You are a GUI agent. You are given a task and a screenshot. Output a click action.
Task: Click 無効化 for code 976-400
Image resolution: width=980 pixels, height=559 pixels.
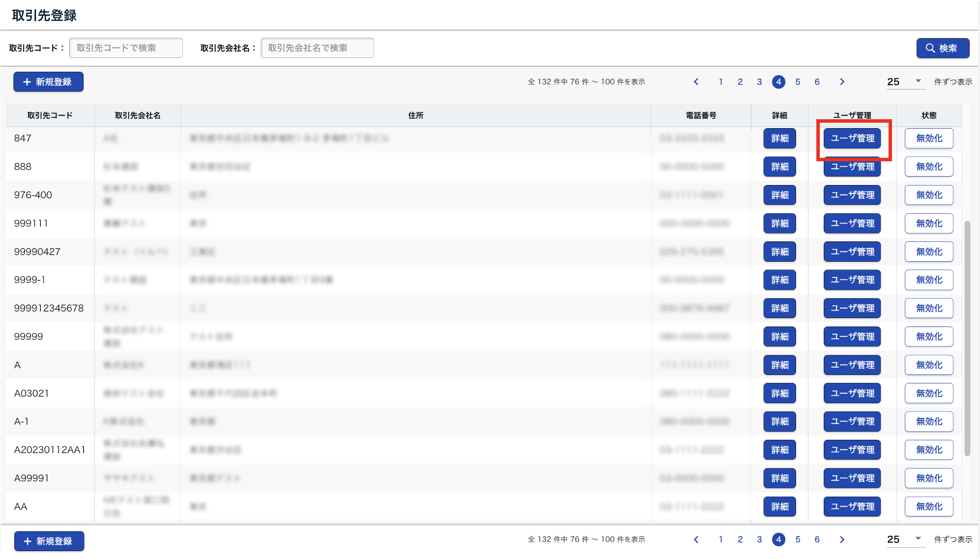[929, 195]
